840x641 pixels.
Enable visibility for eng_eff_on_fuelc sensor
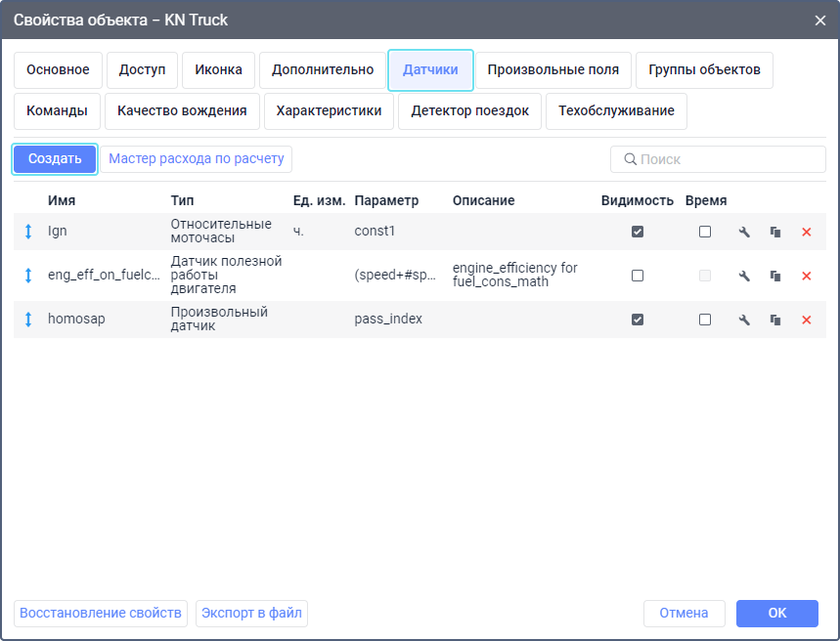[x=638, y=277]
